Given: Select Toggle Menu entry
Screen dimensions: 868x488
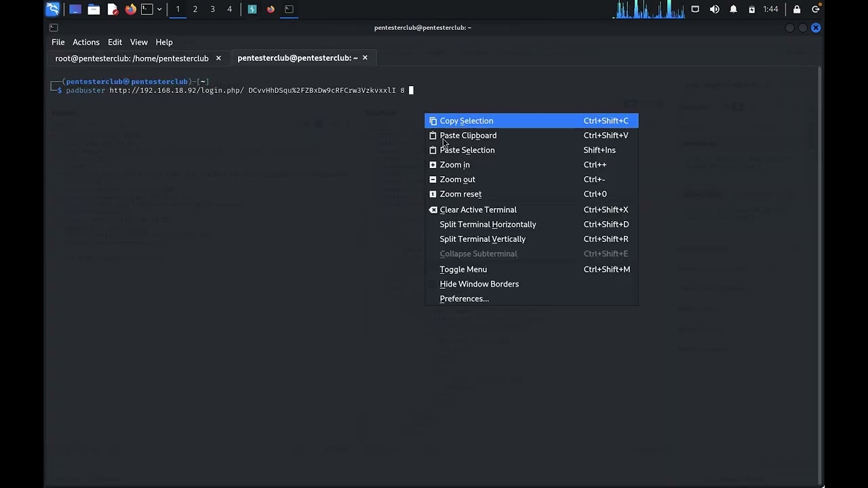Looking at the screenshot, I should (x=532, y=269).
